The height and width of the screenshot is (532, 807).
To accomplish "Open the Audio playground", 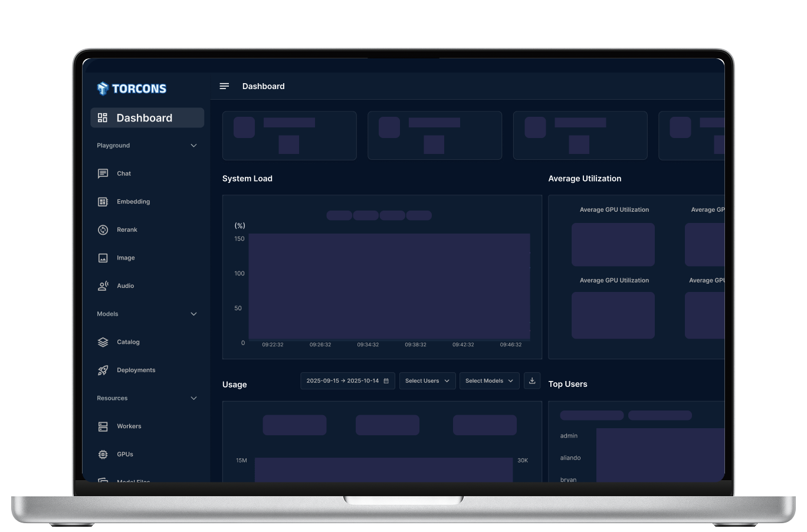I will [125, 285].
